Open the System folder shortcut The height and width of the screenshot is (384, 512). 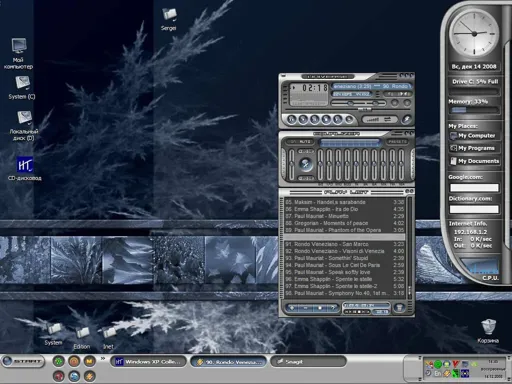coord(53,334)
